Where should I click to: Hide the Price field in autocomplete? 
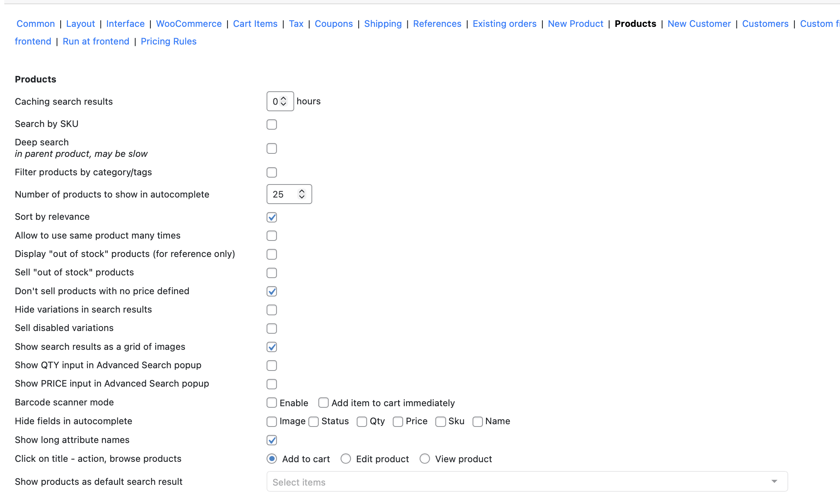(398, 422)
